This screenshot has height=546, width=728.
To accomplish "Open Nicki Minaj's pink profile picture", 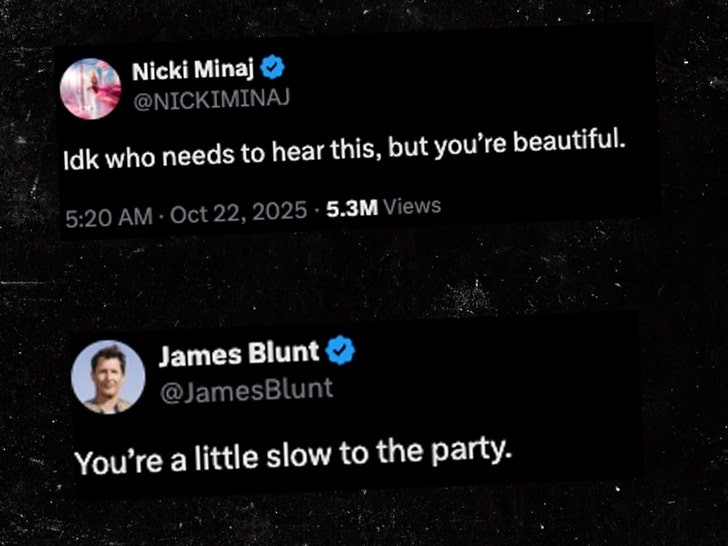I will (x=91, y=89).
